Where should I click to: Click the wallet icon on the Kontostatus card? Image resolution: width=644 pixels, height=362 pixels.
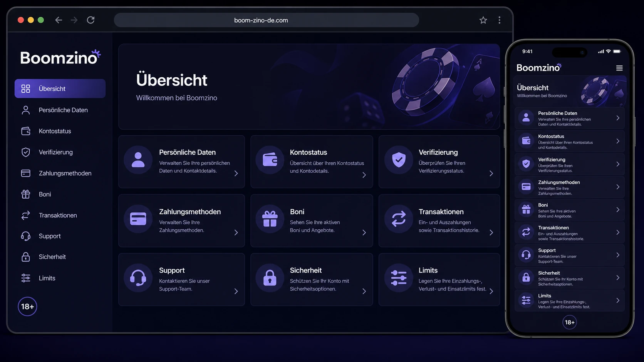coord(270,160)
